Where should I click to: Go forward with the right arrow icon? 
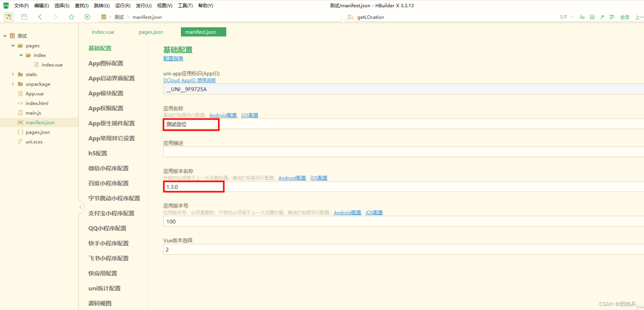(56, 17)
